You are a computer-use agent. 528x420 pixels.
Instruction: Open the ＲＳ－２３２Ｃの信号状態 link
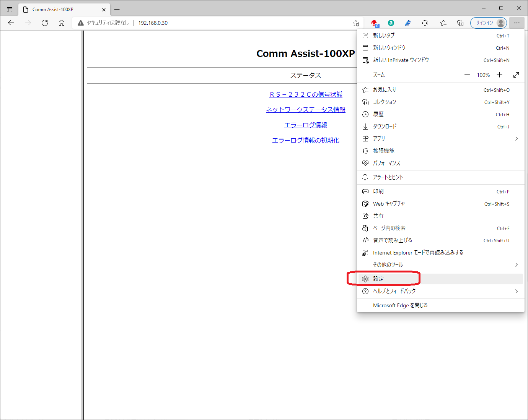pyautogui.click(x=306, y=94)
